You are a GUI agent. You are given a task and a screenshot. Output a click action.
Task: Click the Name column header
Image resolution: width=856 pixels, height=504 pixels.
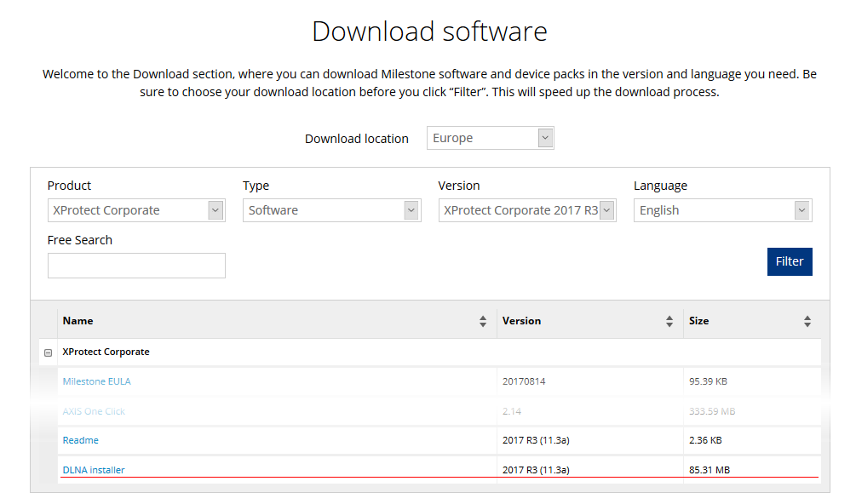click(x=78, y=321)
